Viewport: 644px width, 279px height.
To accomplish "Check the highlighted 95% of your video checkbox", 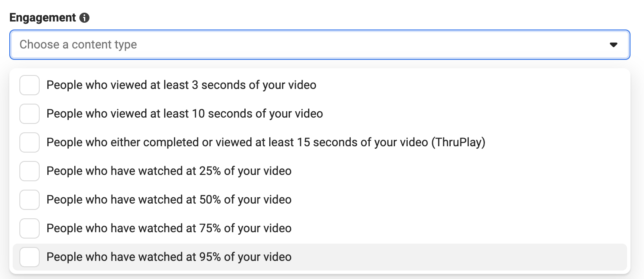I will pos(30,257).
